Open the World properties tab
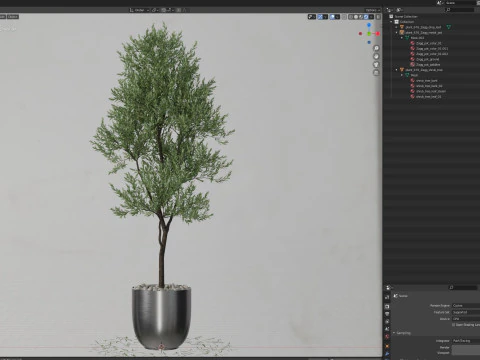Screen dimensions: 480x360 pyautogui.click(x=387, y=337)
